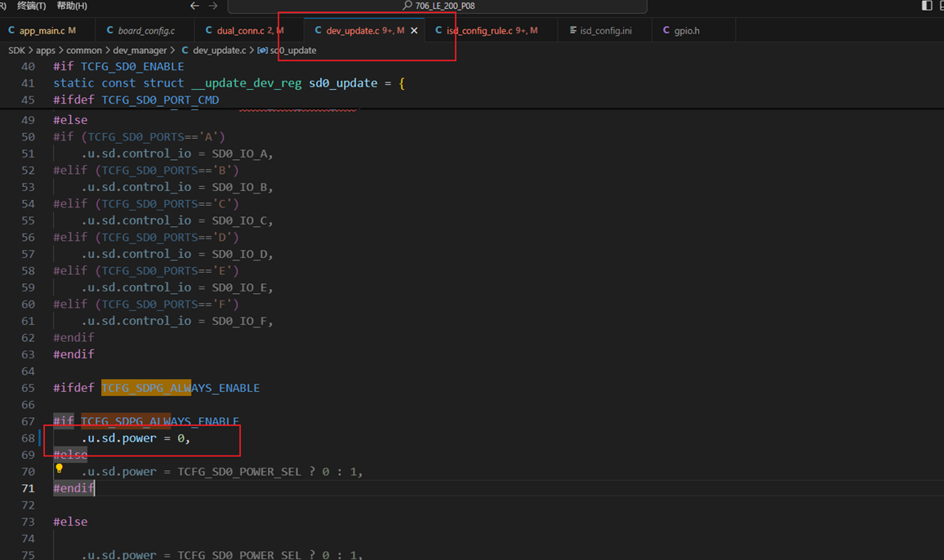Toggle the primary sidebar layout icon

927,6
